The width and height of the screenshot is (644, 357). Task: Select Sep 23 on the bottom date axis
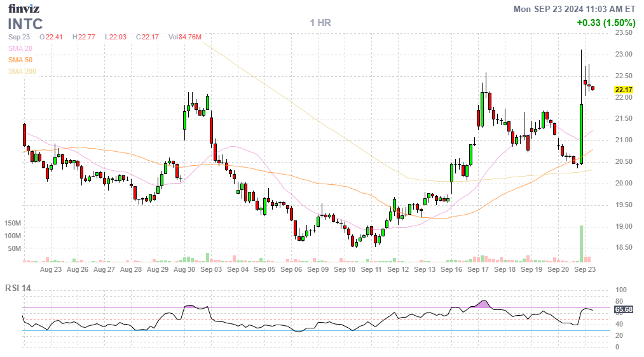pyautogui.click(x=584, y=269)
